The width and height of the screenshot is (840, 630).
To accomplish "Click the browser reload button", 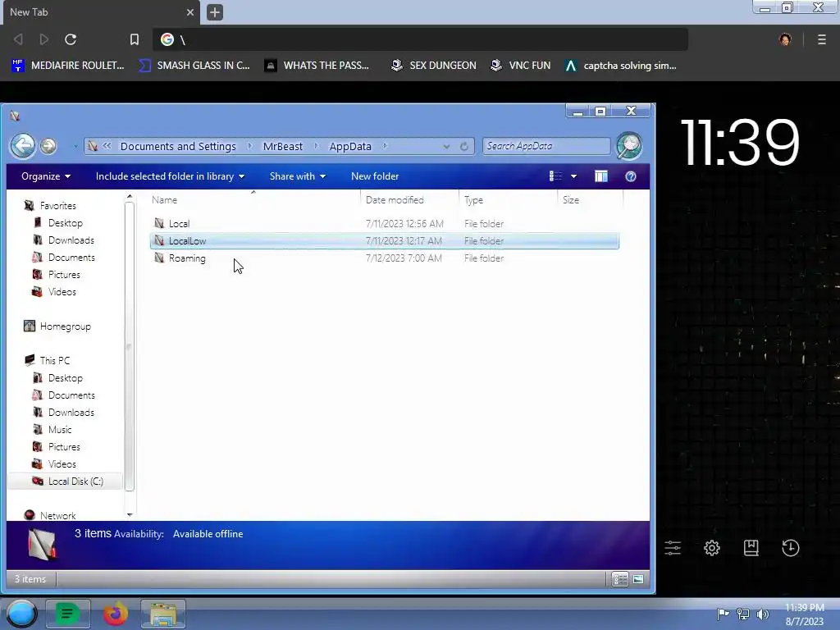I will click(x=71, y=39).
